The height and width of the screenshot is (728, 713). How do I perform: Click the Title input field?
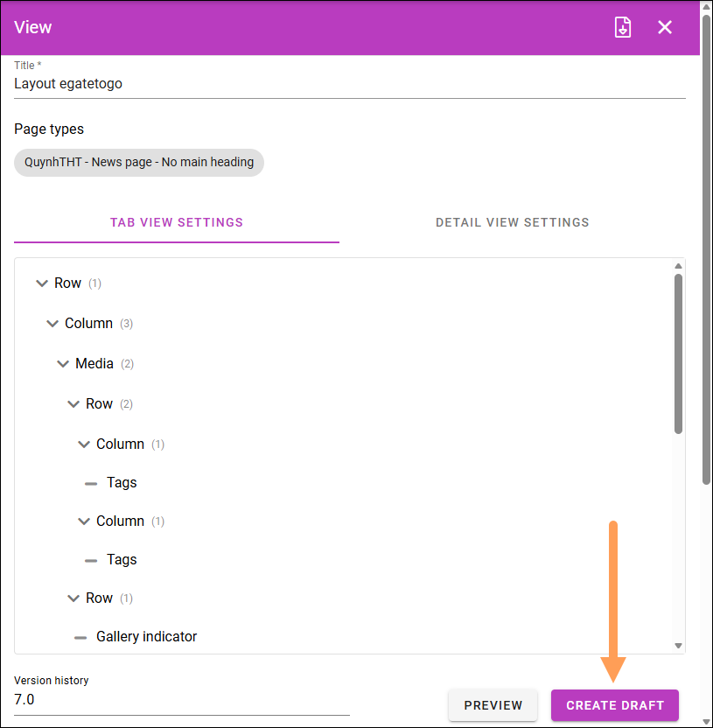click(x=350, y=84)
